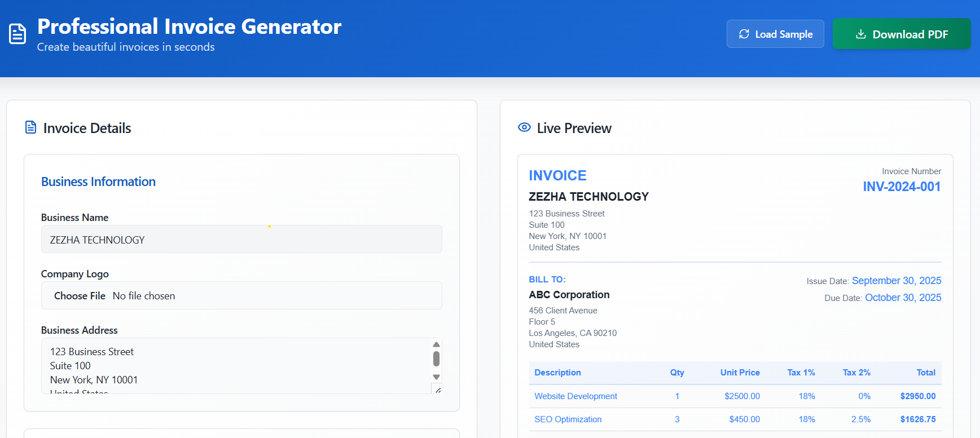
Task: Click the Business Name label
Action: coord(74,218)
